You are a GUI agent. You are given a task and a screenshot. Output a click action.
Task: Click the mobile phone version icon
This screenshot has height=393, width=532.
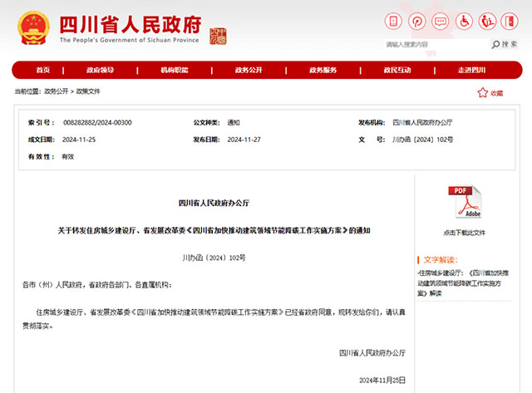(x=395, y=20)
